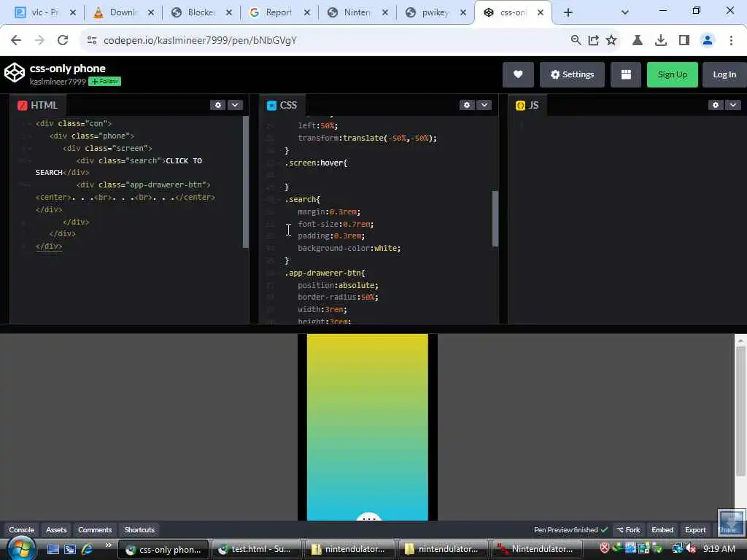This screenshot has width=747, height=560.
Task: Switch to test.html taskbar window
Action: click(x=256, y=549)
